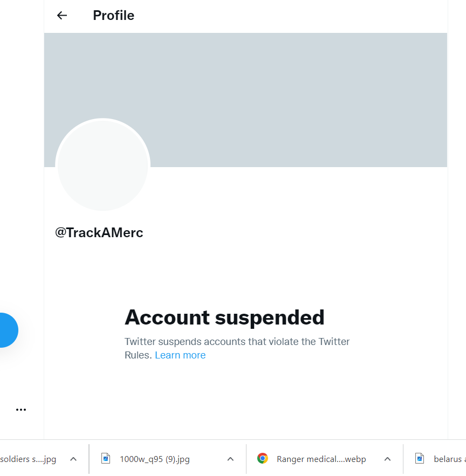Open the chevron menu for 1000w_q95 (9).jpg
466x476 pixels.
(230, 459)
